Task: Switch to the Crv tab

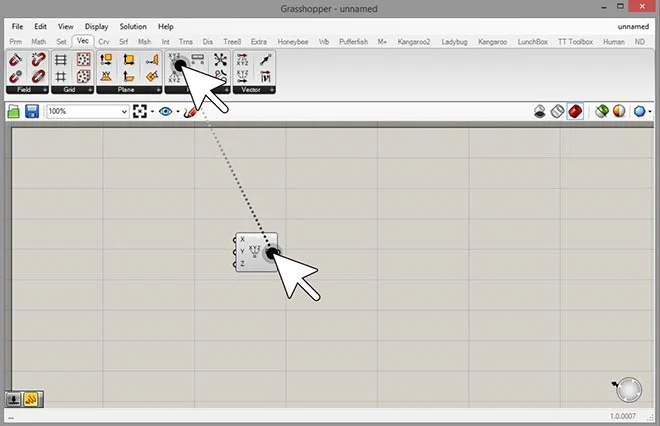Action: 104,42
